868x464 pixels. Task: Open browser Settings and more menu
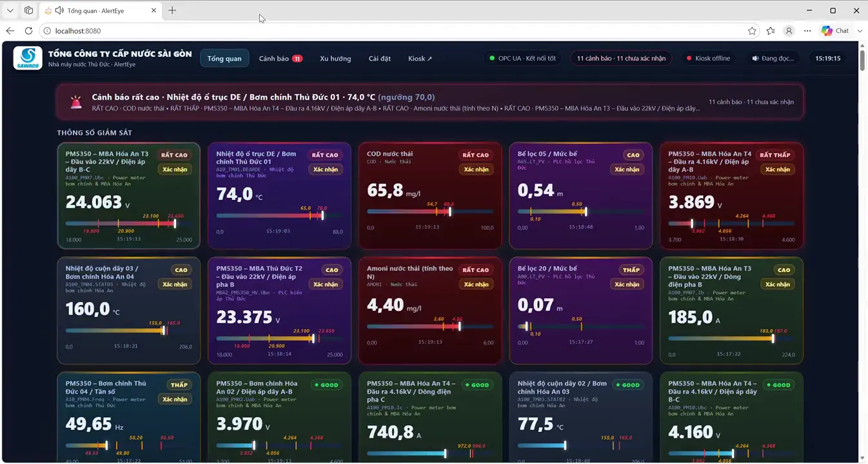807,31
